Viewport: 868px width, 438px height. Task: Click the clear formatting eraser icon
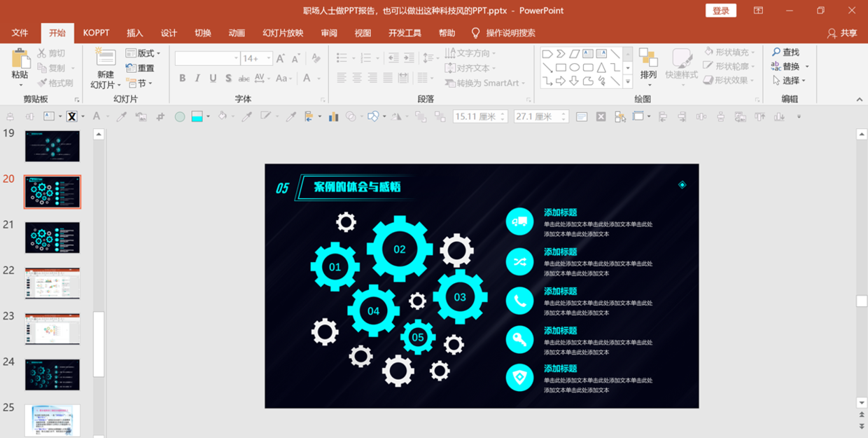(x=316, y=59)
